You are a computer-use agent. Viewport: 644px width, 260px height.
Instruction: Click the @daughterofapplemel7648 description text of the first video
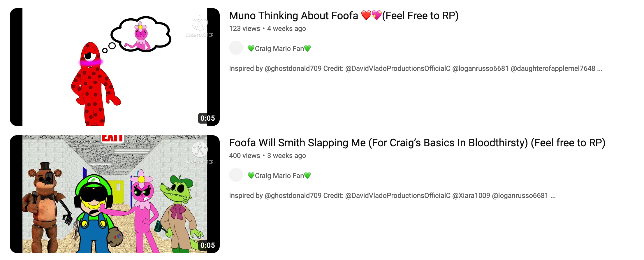click(553, 68)
